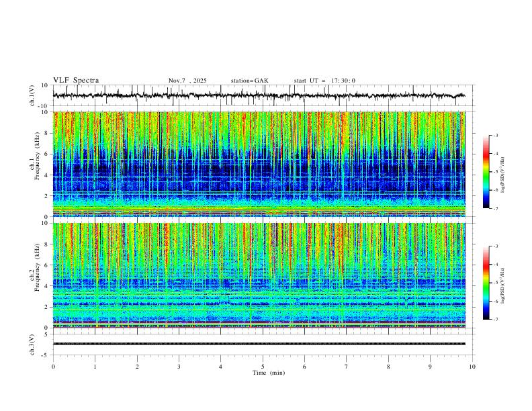The height and width of the screenshot is (411, 532).
Task: Click the '9' tick on time axis
Action: point(430,367)
